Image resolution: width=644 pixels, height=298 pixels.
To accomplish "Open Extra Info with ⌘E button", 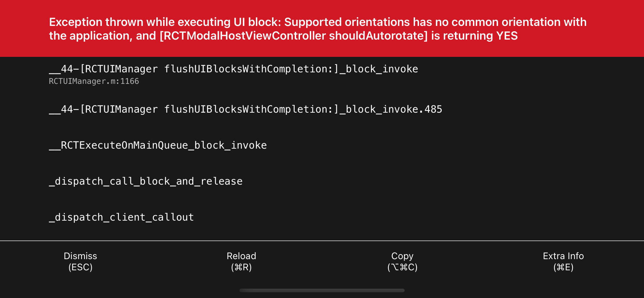I will (563, 261).
